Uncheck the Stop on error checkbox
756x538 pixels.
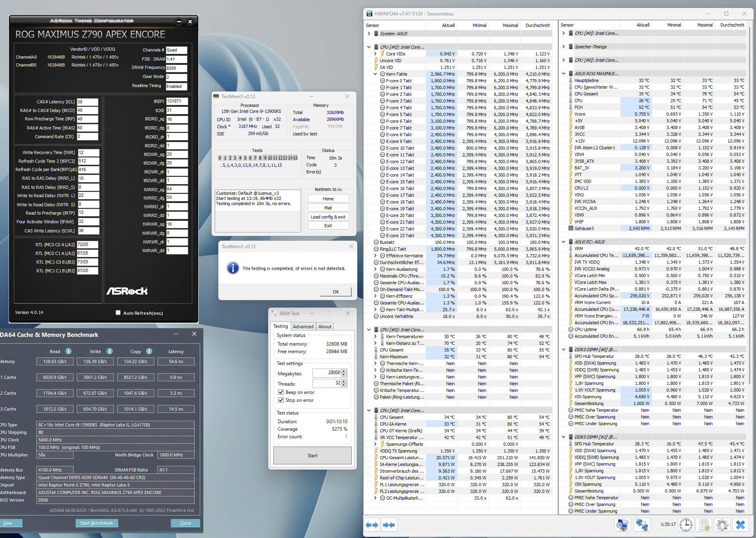coord(281,400)
